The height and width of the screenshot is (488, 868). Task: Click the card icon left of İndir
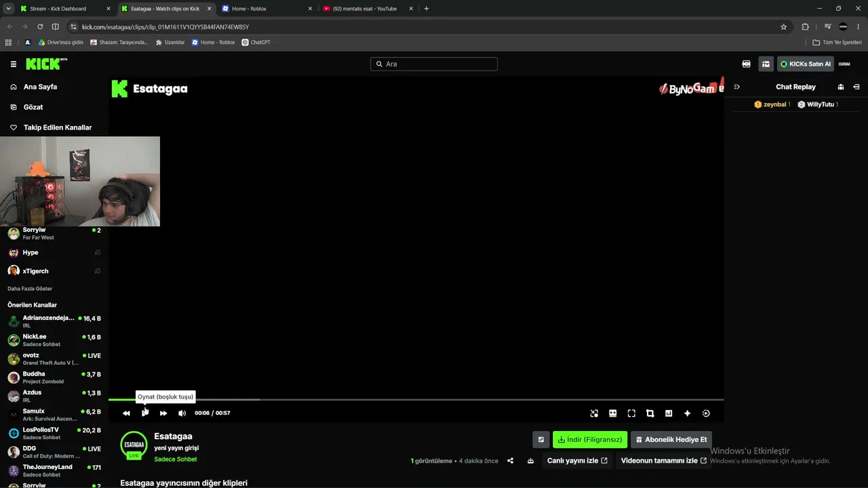click(x=540, y=440)
